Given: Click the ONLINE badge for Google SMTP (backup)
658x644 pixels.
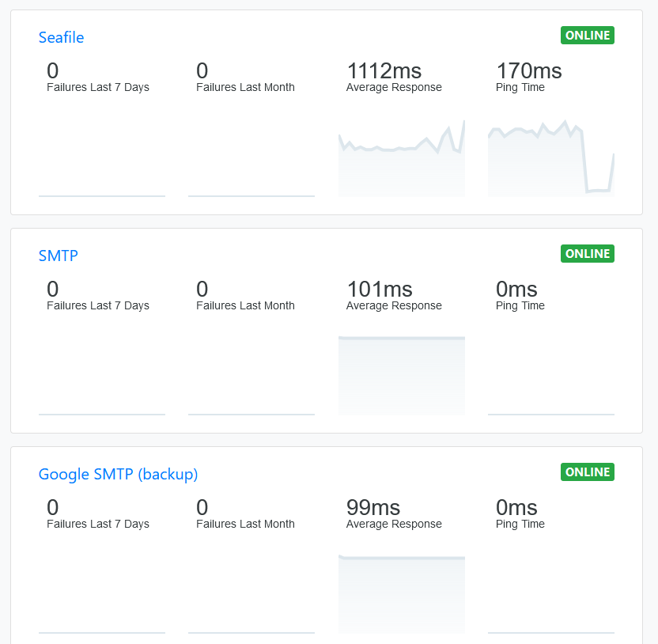Looking at the screenshot, I should click(x=587, y=472).
